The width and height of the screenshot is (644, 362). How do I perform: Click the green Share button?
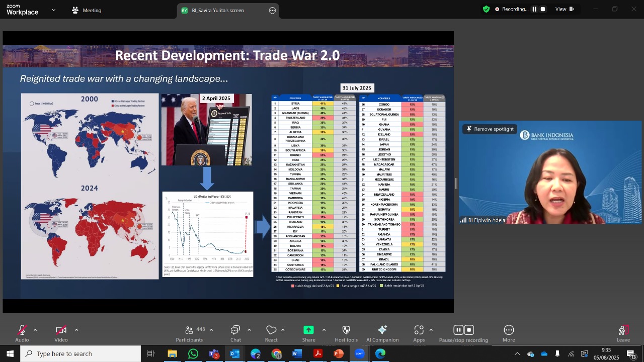[308, 330]
